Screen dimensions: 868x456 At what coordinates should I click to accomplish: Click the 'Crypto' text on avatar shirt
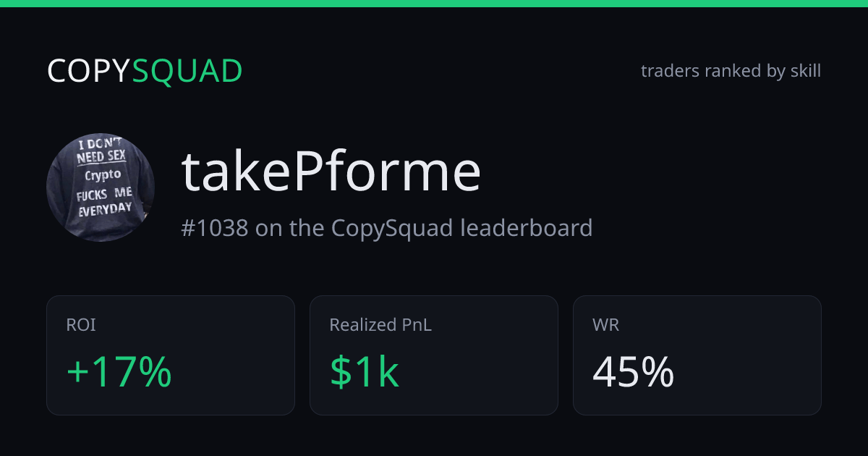[x=103, y=175]
